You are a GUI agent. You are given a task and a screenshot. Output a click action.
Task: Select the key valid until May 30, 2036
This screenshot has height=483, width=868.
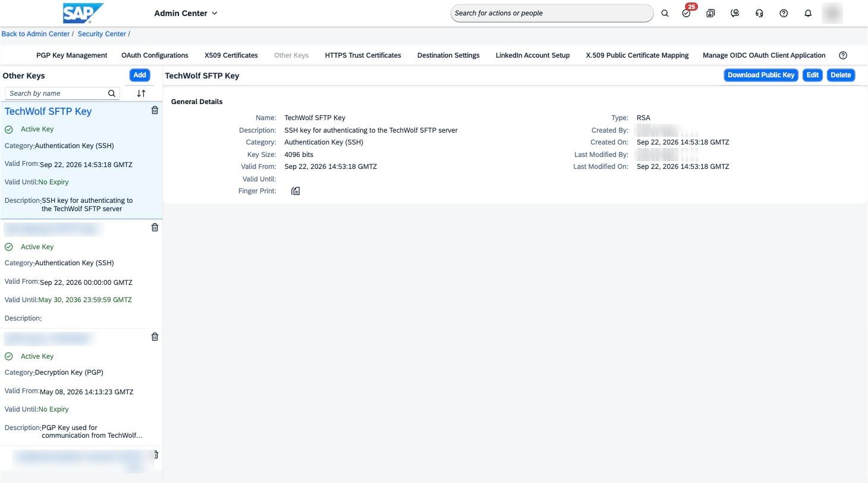click(81, 274)
